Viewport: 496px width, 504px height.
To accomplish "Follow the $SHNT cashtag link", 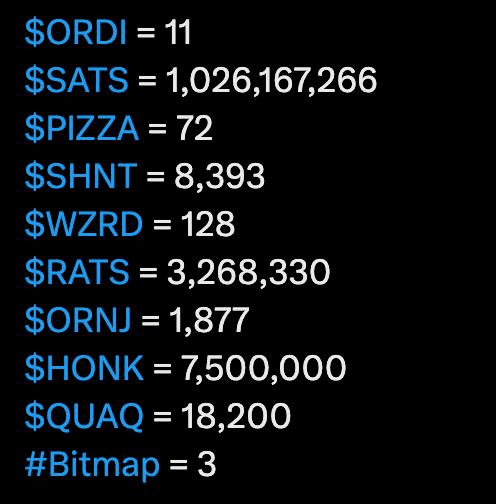I will click(x=81, y=176).
